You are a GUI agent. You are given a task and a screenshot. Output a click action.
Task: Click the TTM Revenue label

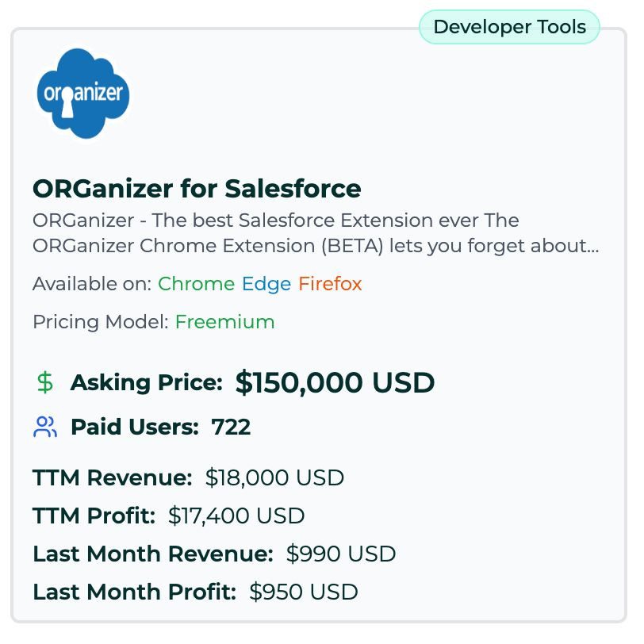point(113,477)
